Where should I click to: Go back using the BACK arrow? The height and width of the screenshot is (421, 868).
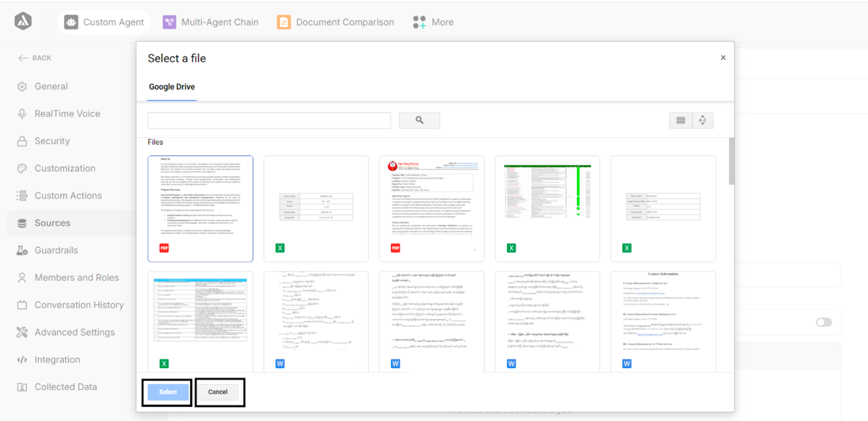tap(35, 58)
